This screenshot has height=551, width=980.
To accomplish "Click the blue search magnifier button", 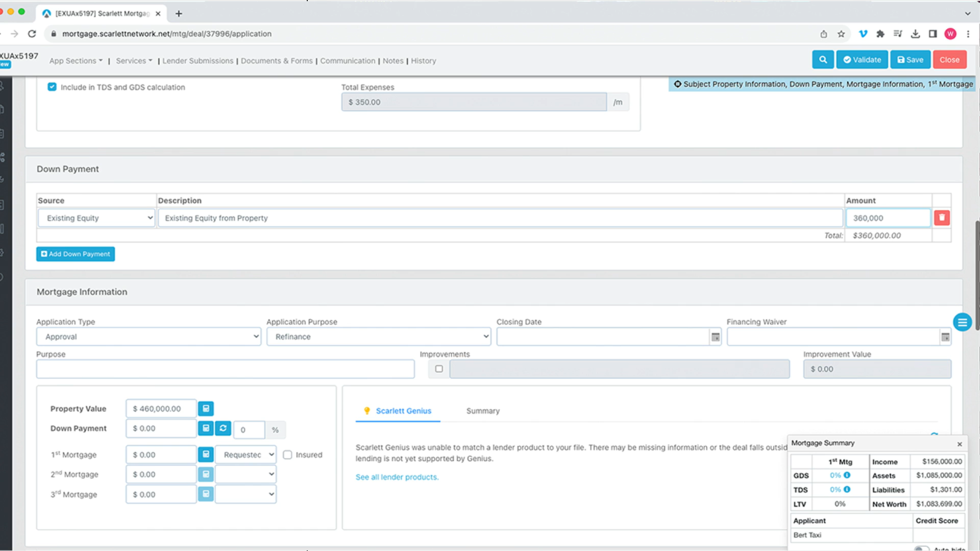I will 822,60.
